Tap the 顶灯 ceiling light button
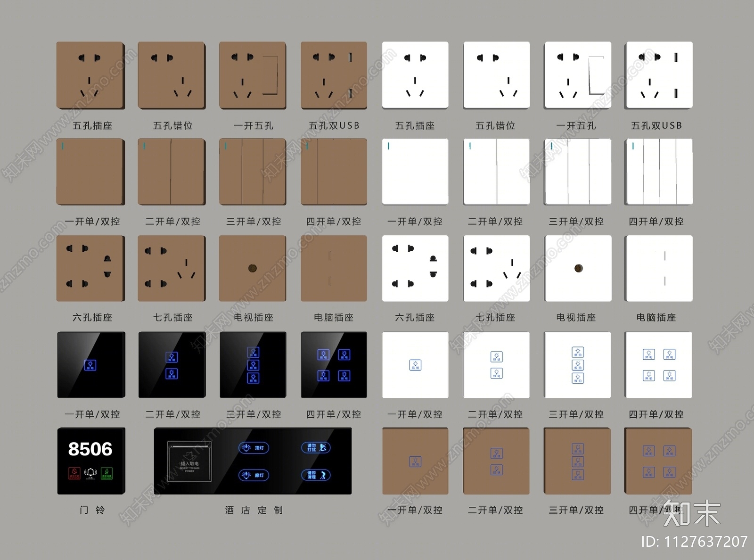The width and height of the screenshot is (754, 560). coord(254,448)
